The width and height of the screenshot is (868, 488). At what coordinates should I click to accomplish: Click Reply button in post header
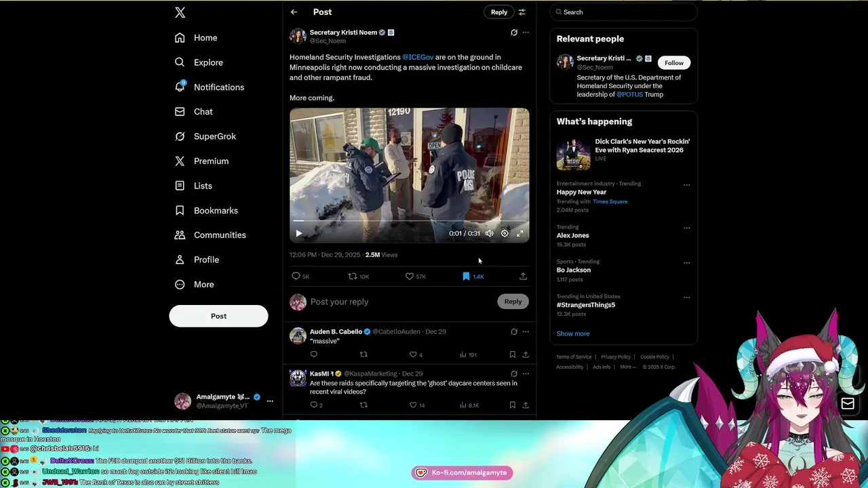tap(499, 12)
